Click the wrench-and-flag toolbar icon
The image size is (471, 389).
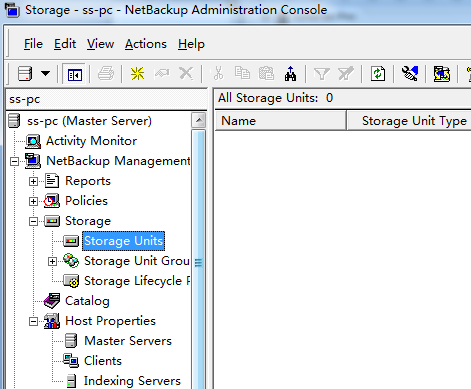[410, 73]
